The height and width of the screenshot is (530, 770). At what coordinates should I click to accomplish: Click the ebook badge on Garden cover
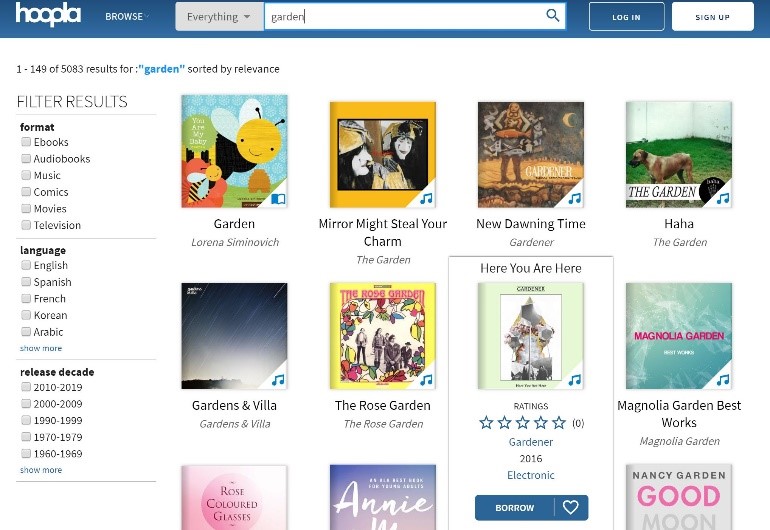click(x=278, y=198)
